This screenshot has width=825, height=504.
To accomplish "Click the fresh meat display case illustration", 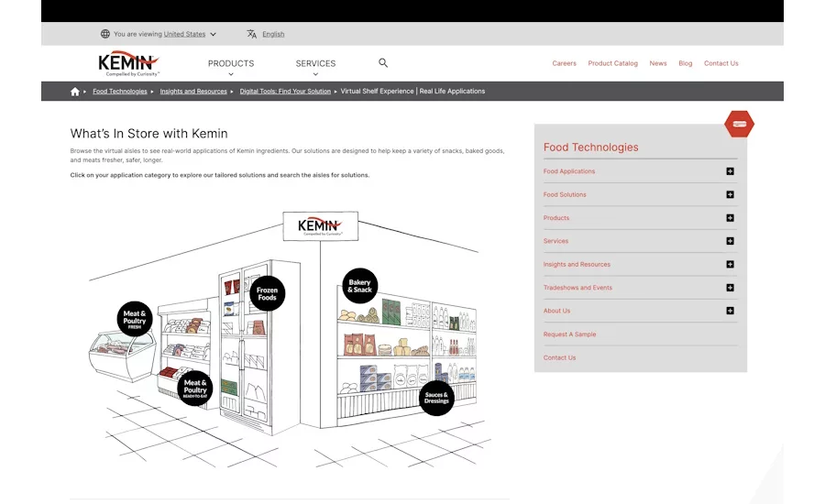I will coord(122,356).
